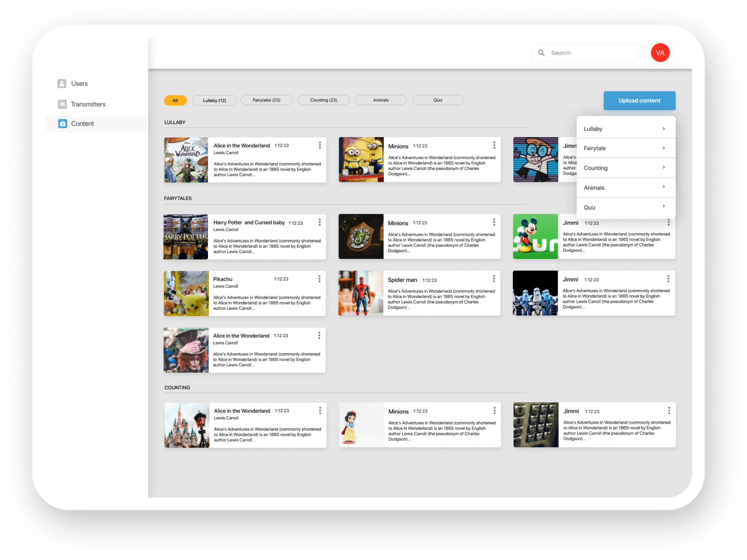Select the All filter chip
Image resolution: width=747 pixels, height=560 pixels.
coord(175,101)
